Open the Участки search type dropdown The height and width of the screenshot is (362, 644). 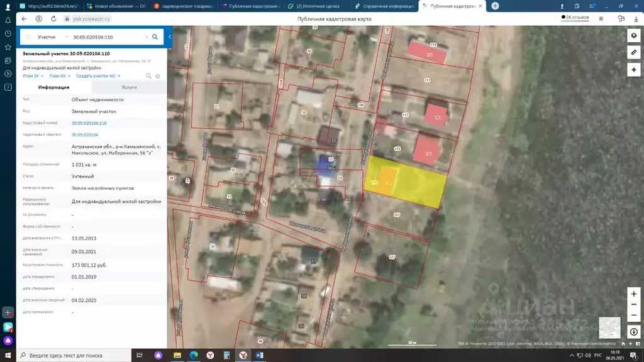(49, 37)
